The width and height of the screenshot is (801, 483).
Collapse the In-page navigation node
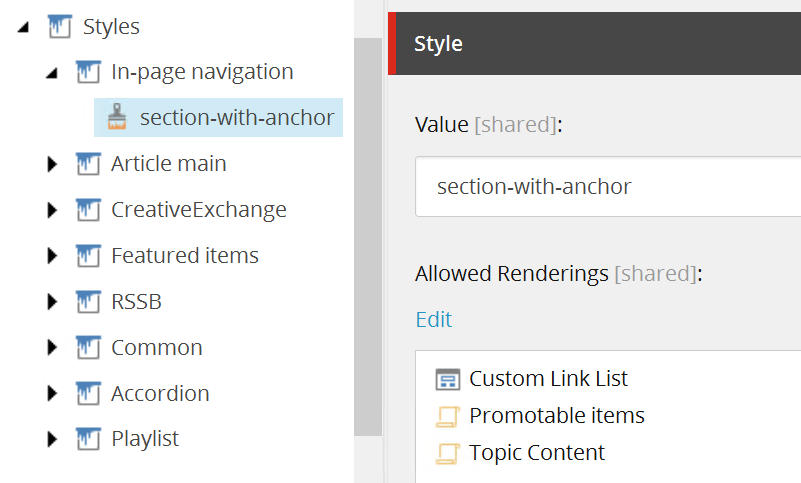pos(52,74)
